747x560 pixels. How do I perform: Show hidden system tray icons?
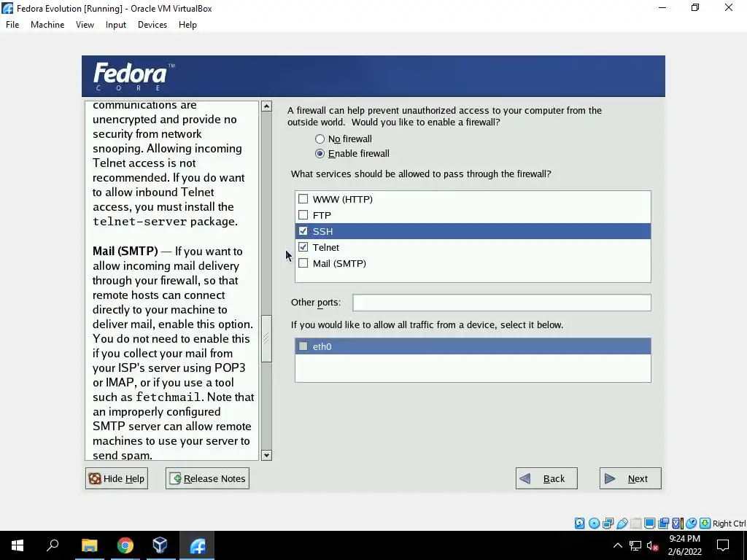(x=617, y=545)
